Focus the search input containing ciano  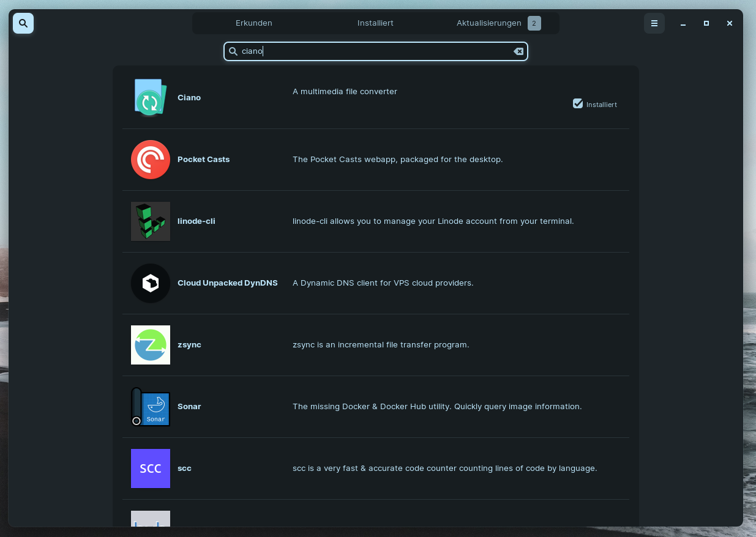(376, 51)
